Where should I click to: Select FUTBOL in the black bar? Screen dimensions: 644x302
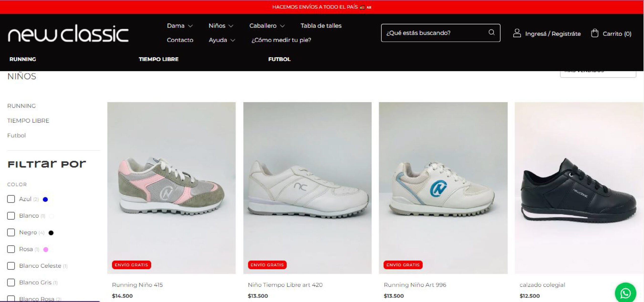click(x=279, y=59)
